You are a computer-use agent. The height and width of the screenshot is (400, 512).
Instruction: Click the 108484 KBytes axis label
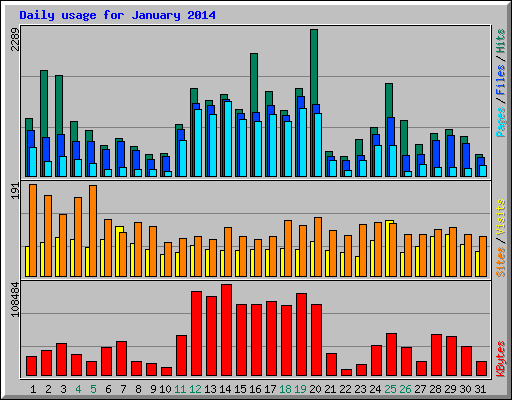point(15,299)
